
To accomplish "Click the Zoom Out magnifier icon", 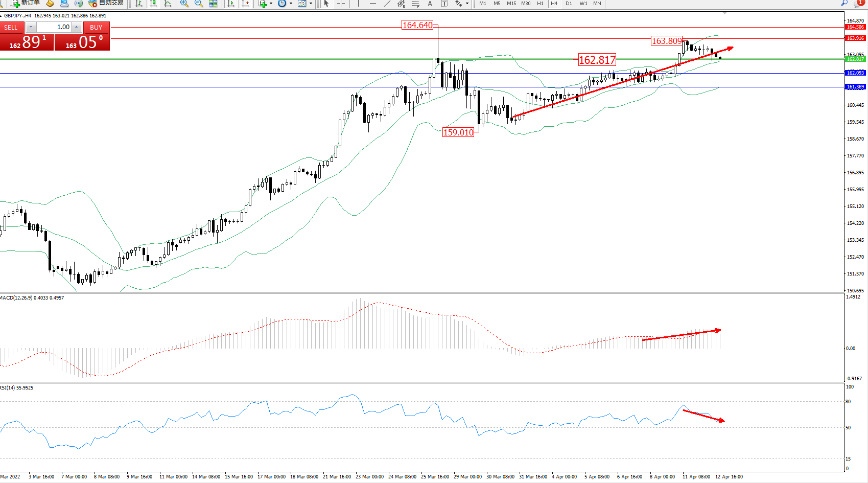I will (x=199, y=4).
